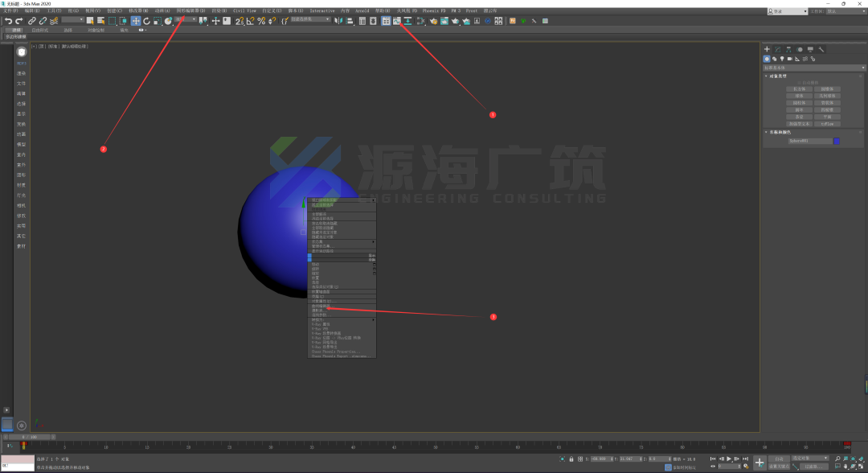Click the Play Animation button
This screenshot has width=868, height=473.
[x=729, y=459]
